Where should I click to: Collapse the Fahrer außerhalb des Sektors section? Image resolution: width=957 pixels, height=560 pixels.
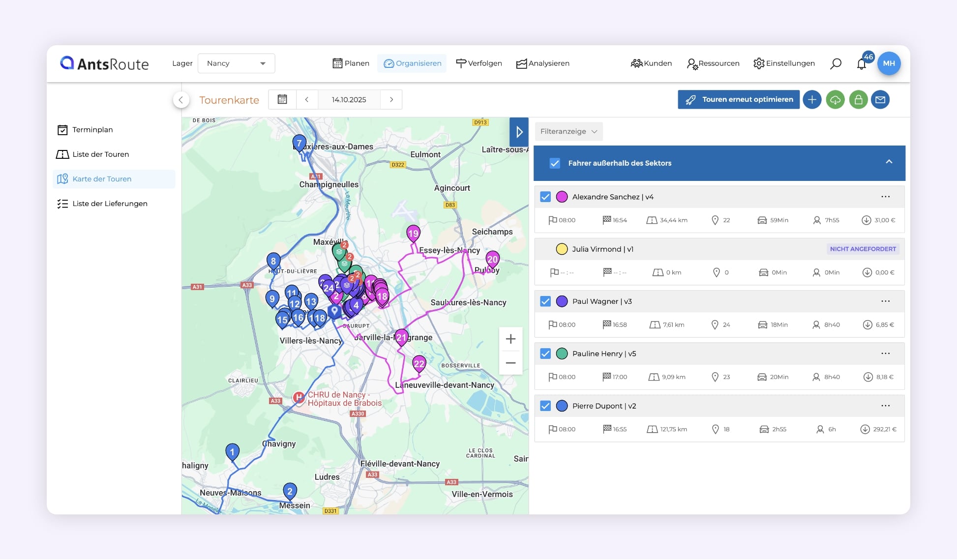pos(889,162)
